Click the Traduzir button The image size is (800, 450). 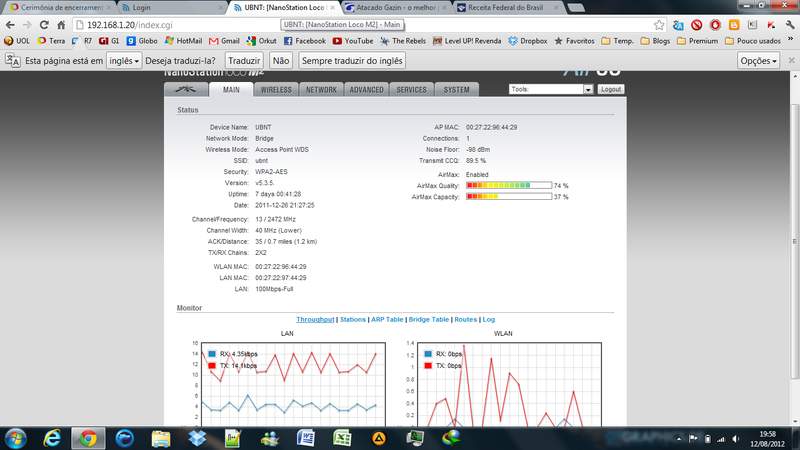coord(244,61)
